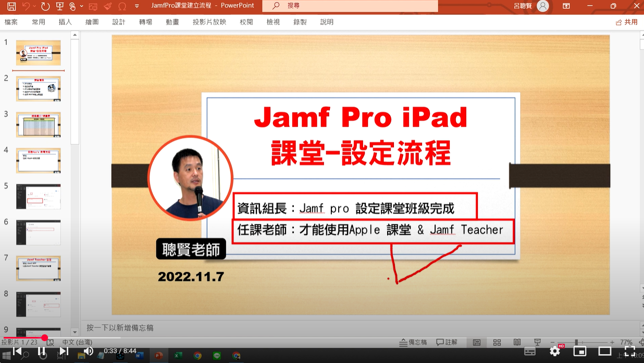Viewport: 644px width, 363px height.
Task: Click the 共用 (Share) button
Action: coord(627,22)
